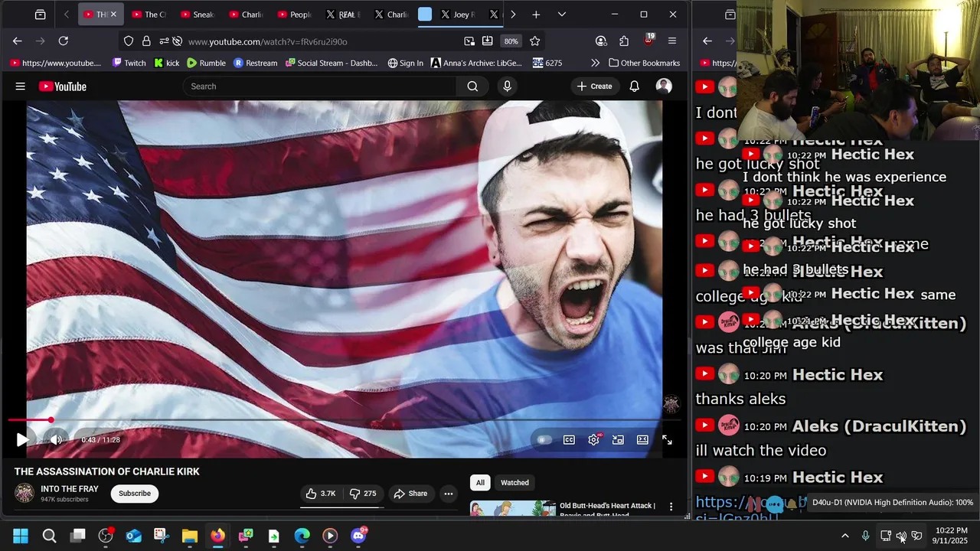Toggle the autoplay switch in player
This screenshot has height=551, width=980.
click(x=544, y=440)
